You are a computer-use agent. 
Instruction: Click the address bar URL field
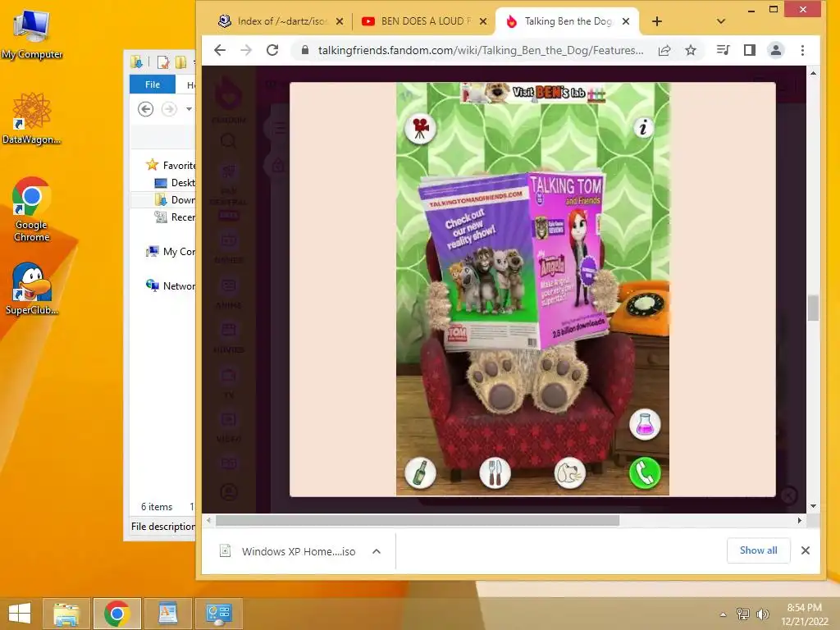coord(480,50)
